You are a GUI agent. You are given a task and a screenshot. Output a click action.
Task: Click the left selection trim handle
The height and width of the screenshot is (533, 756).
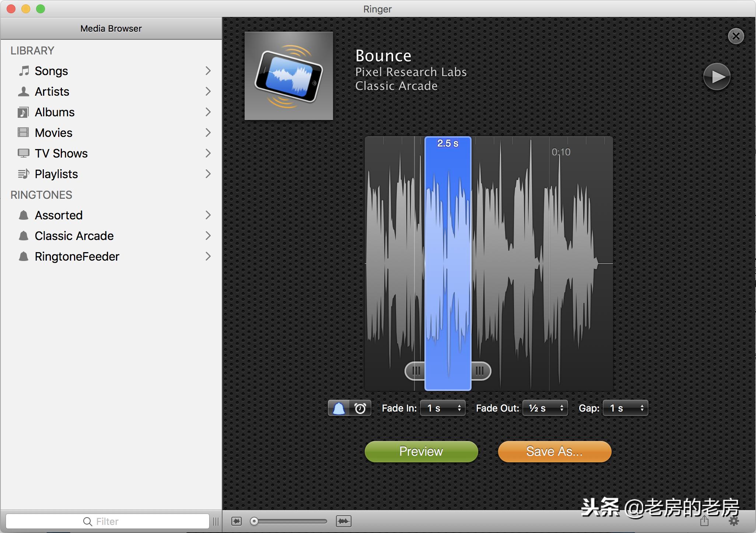pos(416,371)
